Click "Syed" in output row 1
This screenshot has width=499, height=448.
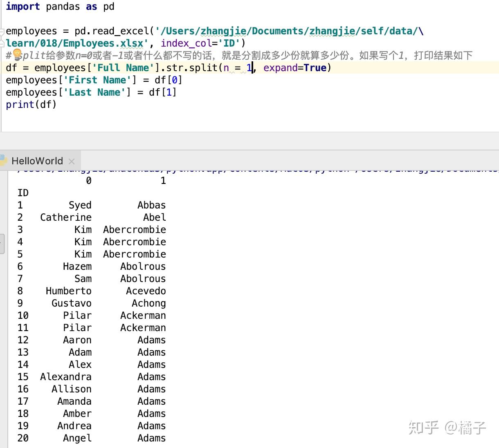[80, 205]
